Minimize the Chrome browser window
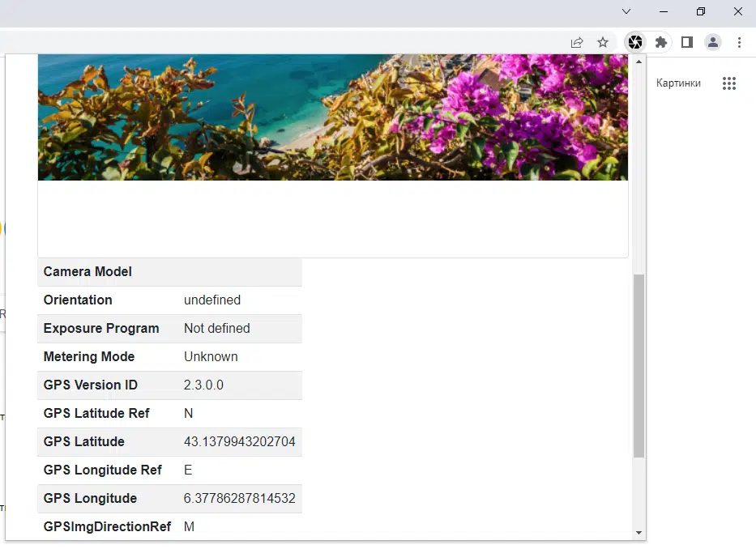The height and width of the screenshot is (549, 756). pyautogui.click(x=664, y=11)
